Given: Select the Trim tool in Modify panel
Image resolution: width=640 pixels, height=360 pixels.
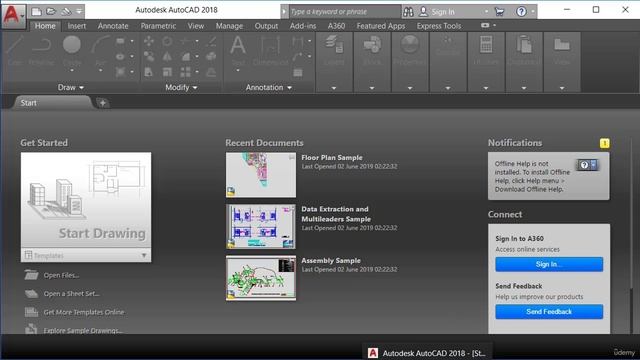Looking at the screenshot, I should point(185,41).
